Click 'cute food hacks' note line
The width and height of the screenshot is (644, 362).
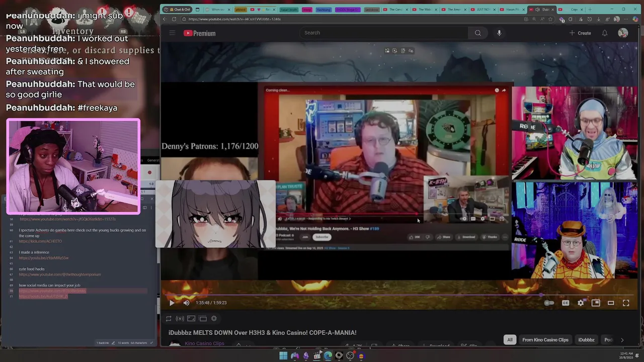[x=32, y=269]
